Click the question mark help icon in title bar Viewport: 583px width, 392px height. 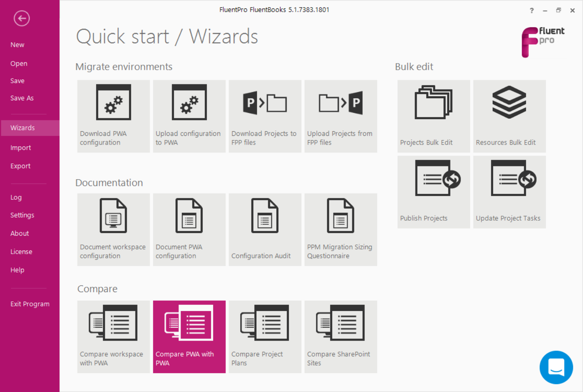pos(532,10)
